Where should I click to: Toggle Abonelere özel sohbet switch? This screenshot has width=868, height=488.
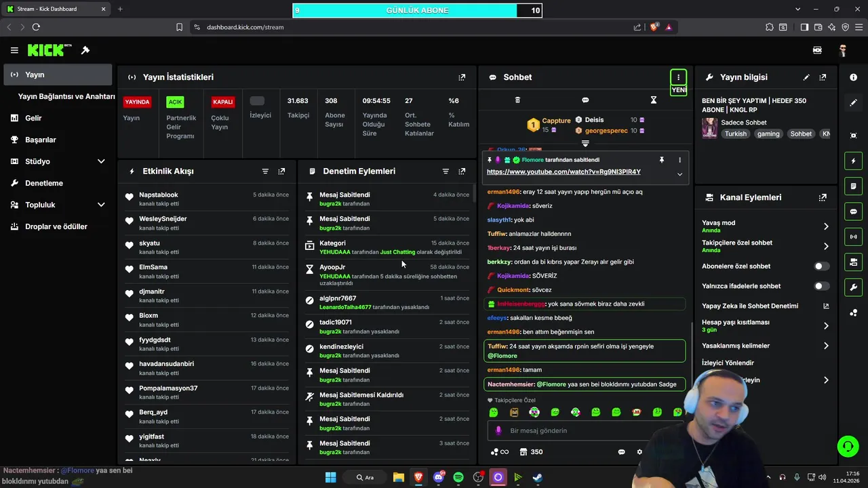click(x=822, y=266)
